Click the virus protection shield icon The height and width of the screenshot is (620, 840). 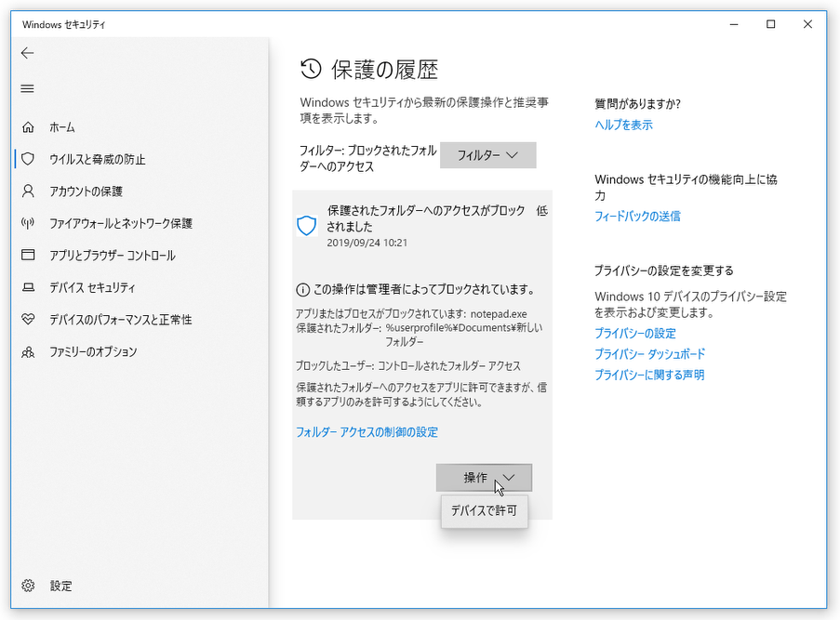coord(28,159)
